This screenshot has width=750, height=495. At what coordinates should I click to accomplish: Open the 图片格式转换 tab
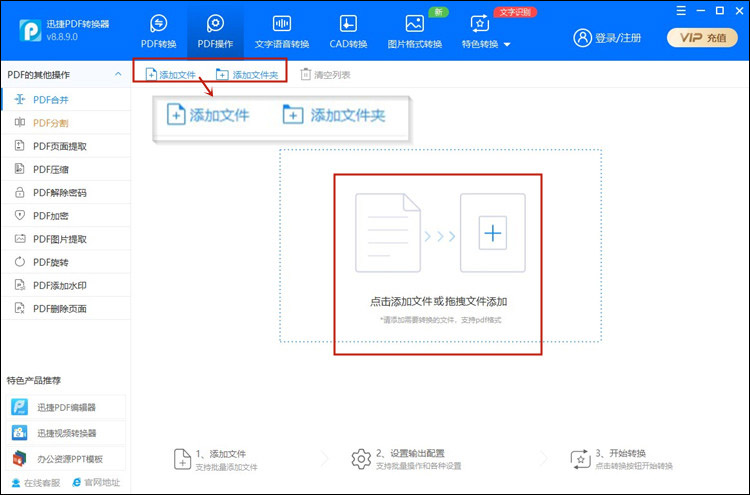tap(415, 32)
